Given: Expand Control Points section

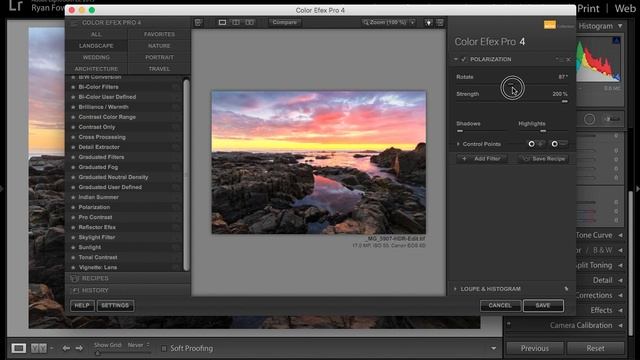Looking at the screenshot, I should pos(458,144).
